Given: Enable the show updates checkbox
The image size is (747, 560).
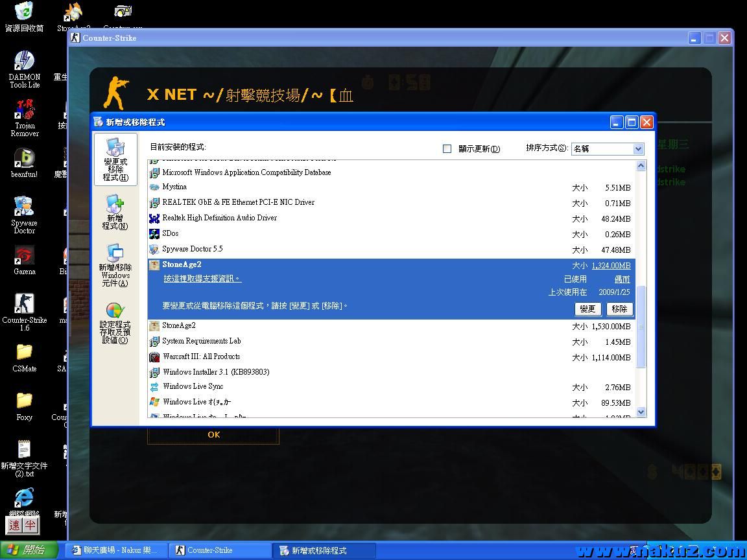Looking at the screenshot, I should [x=447, y=149].
